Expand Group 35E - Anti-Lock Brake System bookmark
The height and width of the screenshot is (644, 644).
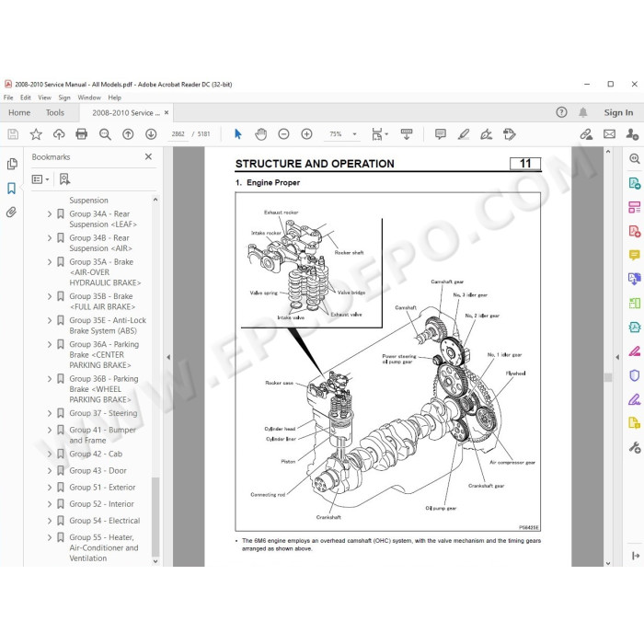[x=50, y=320]
